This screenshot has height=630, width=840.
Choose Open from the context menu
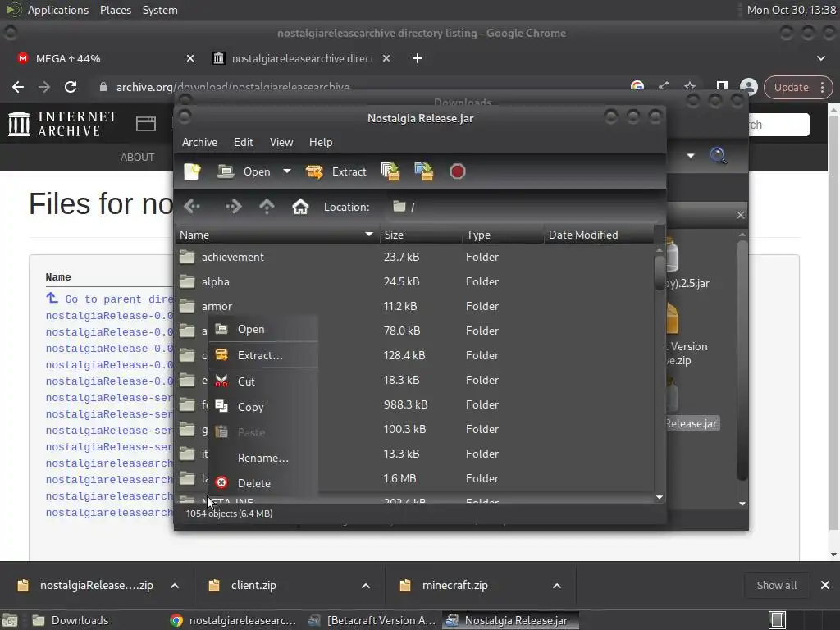(263, 329)
